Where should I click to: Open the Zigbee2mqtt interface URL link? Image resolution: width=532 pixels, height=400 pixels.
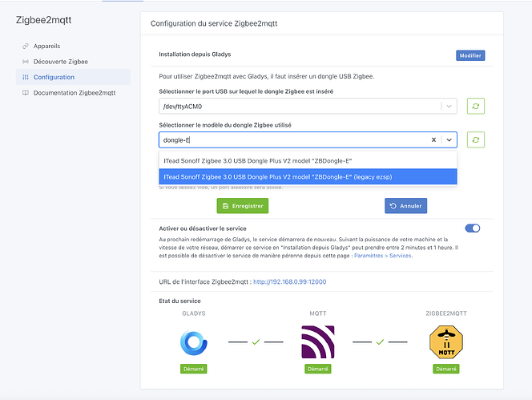(x=289, y=282)
